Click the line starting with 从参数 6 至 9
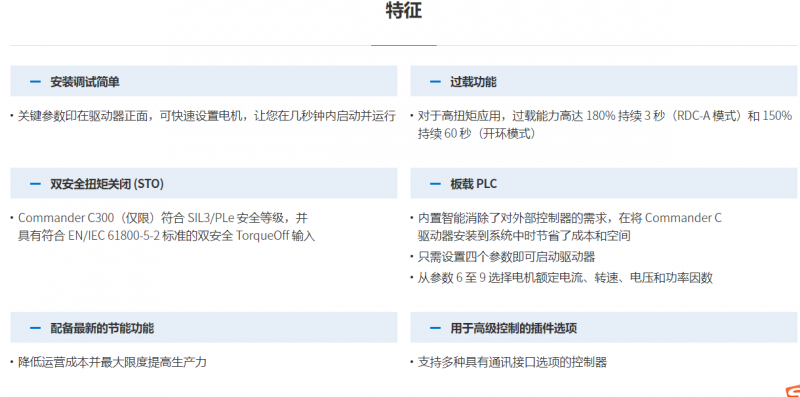 pyautogui.click(x=565, y=278)
